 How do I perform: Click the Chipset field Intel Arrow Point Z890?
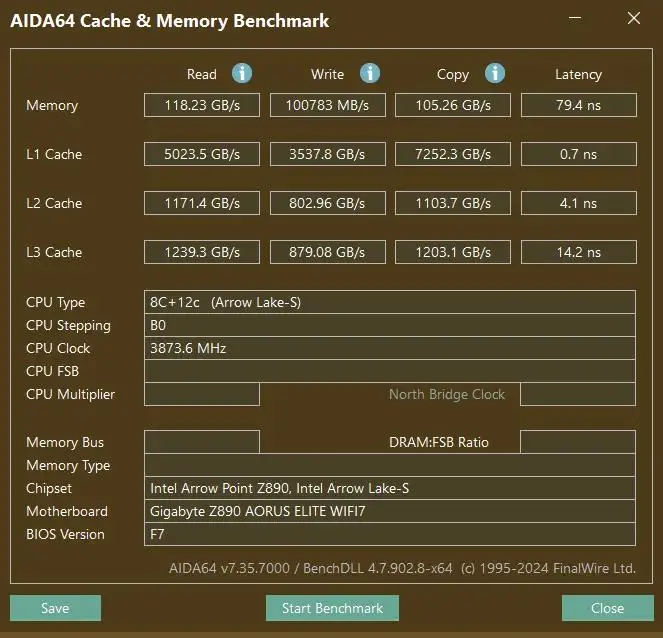point(390,488)
